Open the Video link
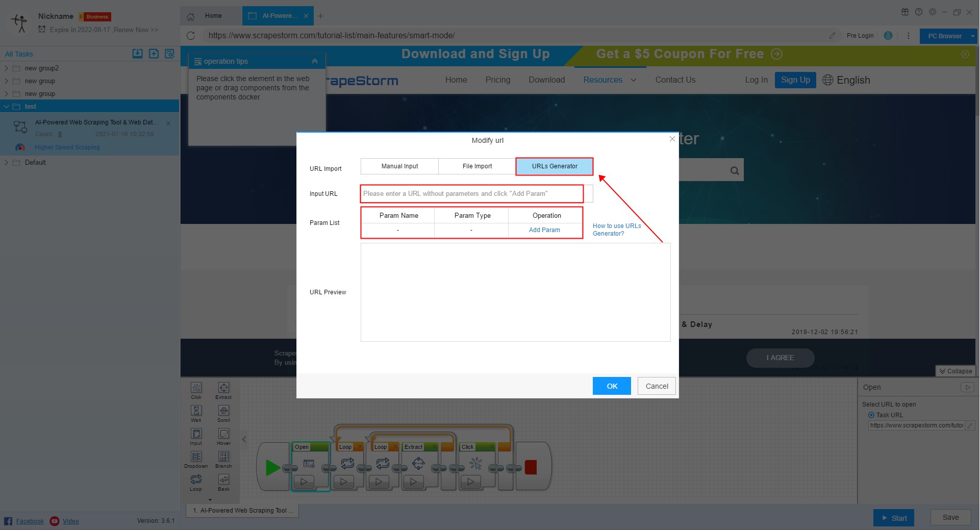Screen dimensions: 980x530 pyautogui.click(x=70, y=521)
